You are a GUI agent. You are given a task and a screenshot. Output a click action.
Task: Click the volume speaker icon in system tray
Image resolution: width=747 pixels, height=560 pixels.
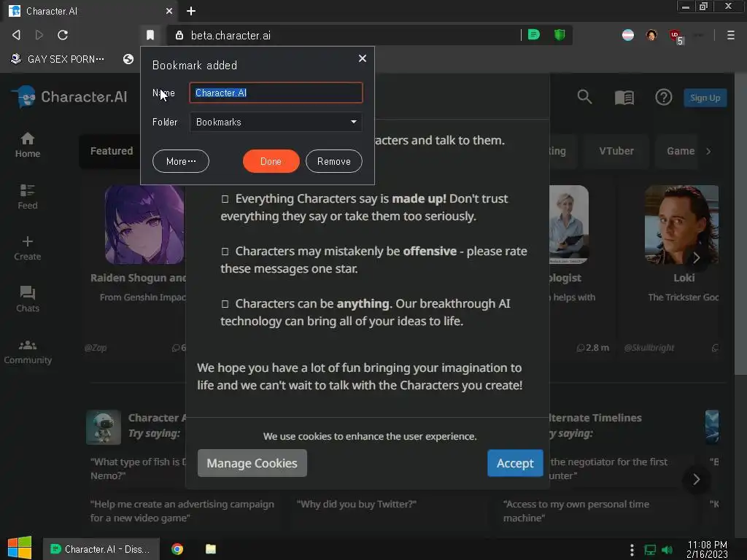point(667,550)
